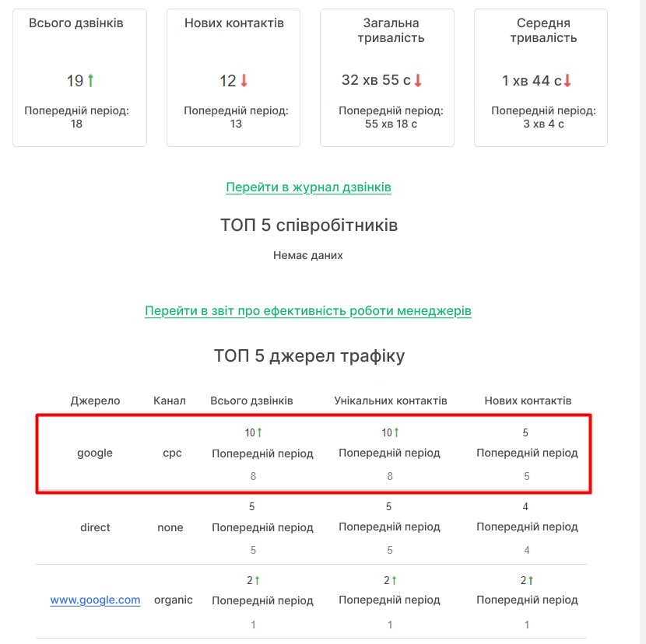The image size is (646, 644).
Task: Select the google source cell
Action: coord(95,453)
